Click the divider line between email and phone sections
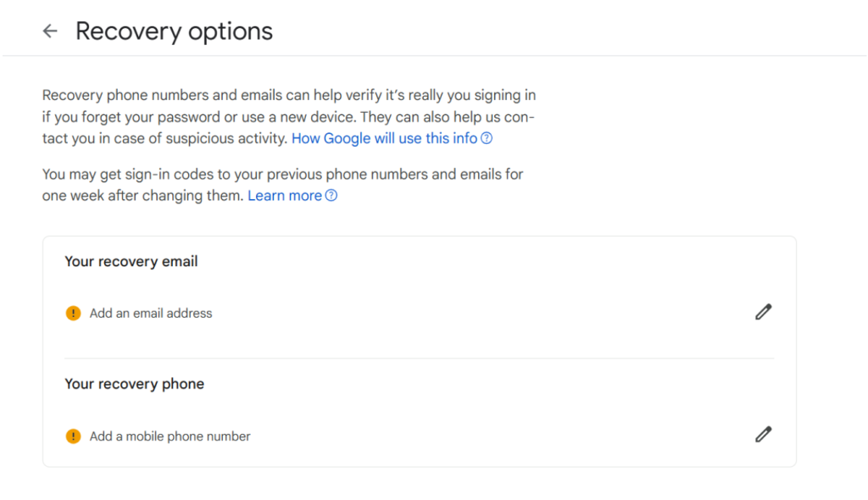The height and width of the screenshot is (500, 868). point(419,358)
